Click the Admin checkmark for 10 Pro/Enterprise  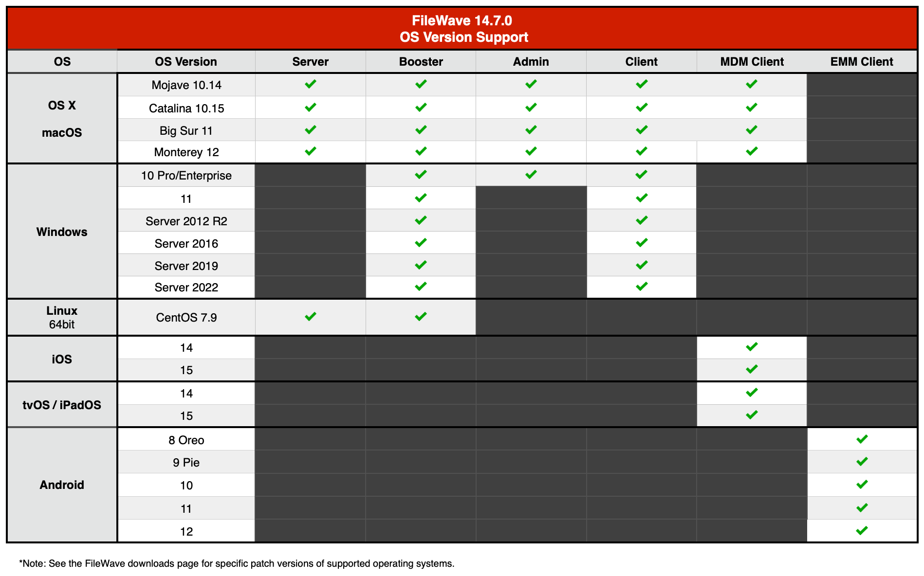531,174
